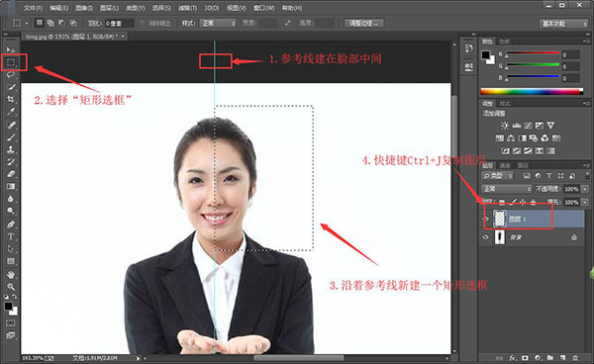Select the Rectangle shape tool
The width and height of the screenshot is (594, 364).
pos(11,261)
